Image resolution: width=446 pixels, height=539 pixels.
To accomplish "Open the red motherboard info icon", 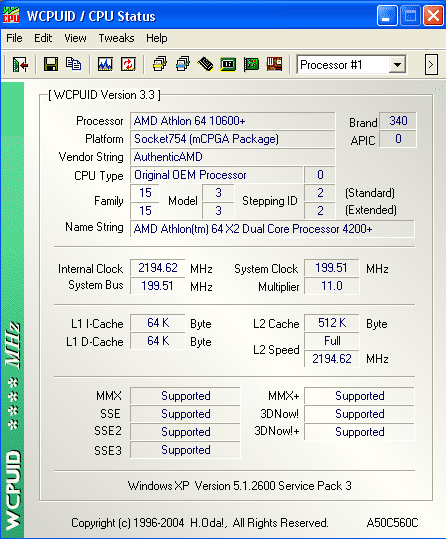I will tap(274, 64).
